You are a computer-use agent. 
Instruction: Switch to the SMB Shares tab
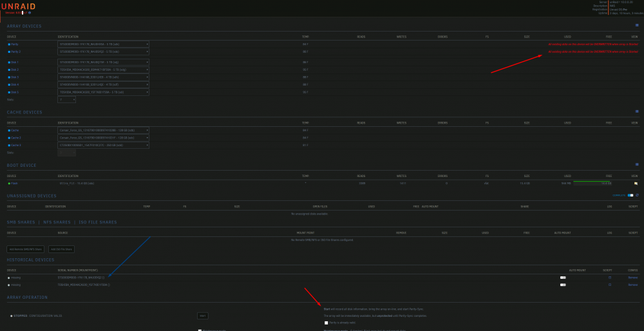coord(20,222)
